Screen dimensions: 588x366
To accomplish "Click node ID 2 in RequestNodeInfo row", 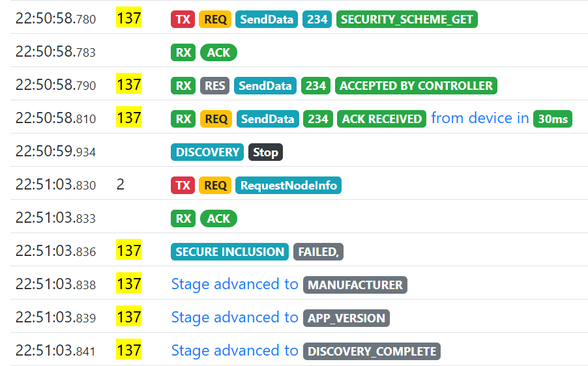I will (121, 185).
